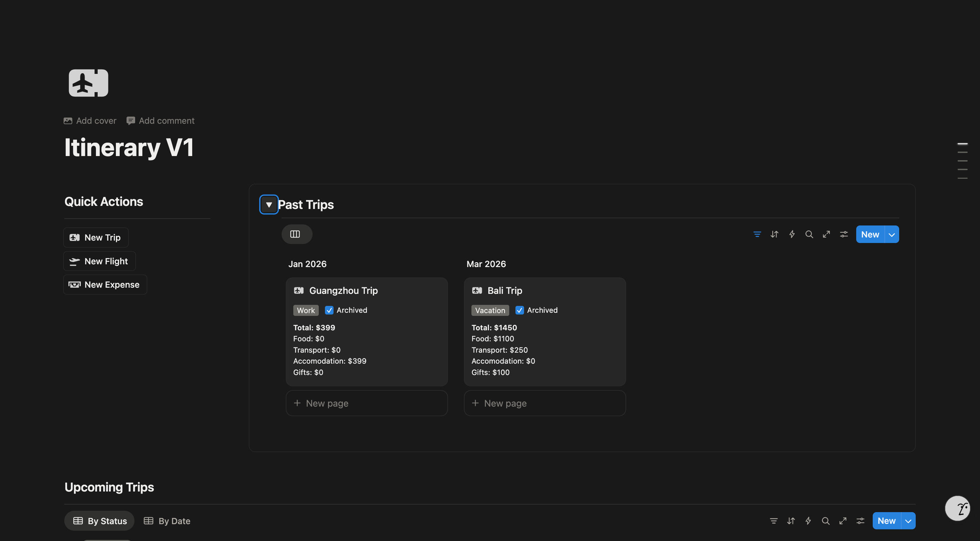Click the board view pill in Past Trips

click(296, 234)
